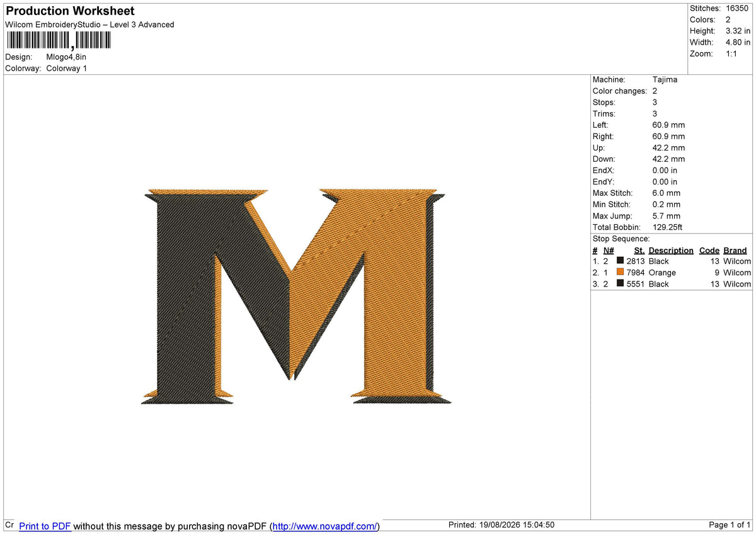756x534 pixels.
Task: Open the http://www.novapdf.com/ link
Action: [324, 526]
